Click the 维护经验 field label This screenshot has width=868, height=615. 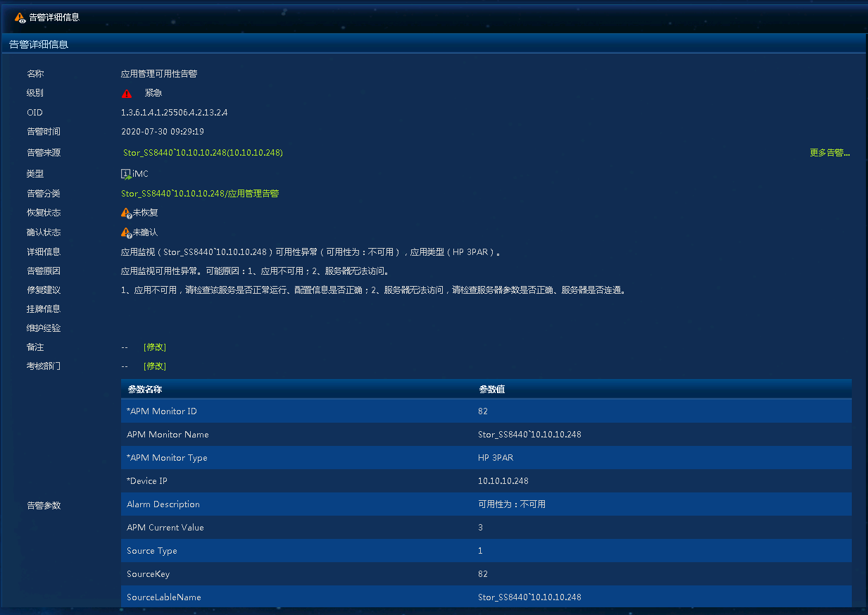(44, 328)
